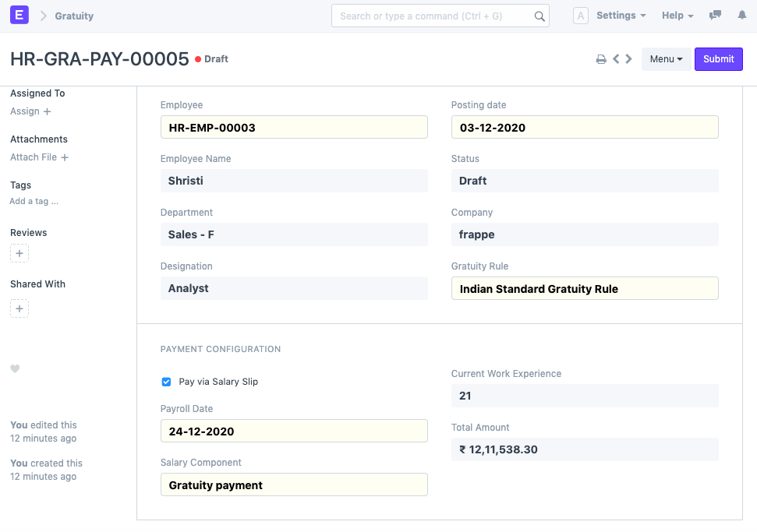Add a review with plus button
This screenshot has width=757, height=532.
(x=20, y=254)
